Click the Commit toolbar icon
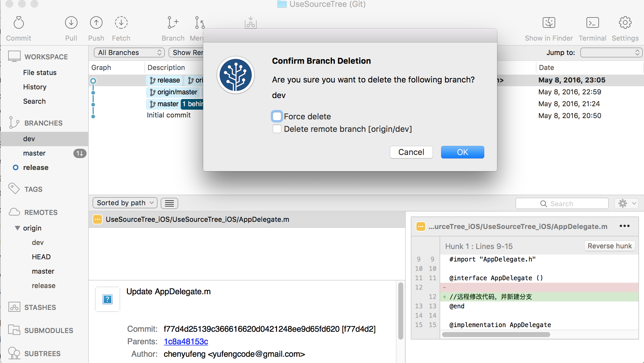The height and width of the screenshot is (363, 644). [x=18, y=23]
